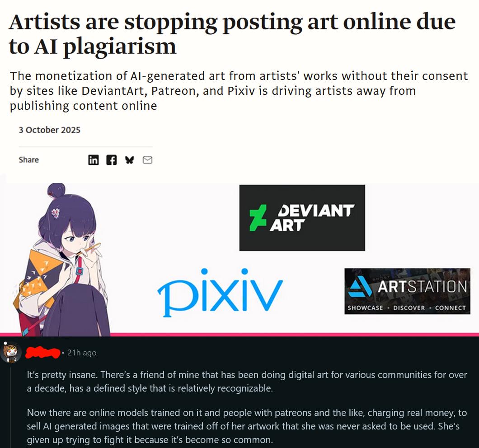Click the article subtitle paragraph
479x448 pixels.
point(239,91)
